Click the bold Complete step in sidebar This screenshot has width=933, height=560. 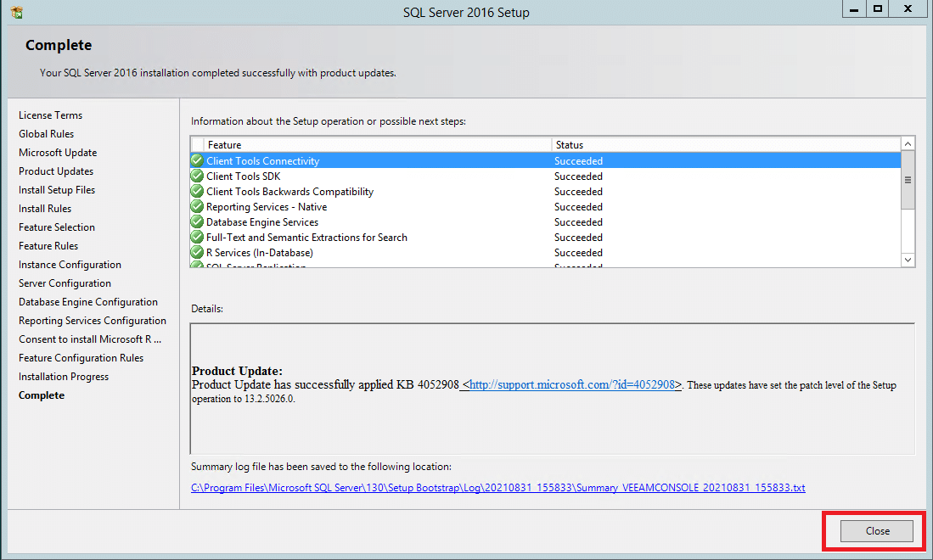click(x=42, y=395)
